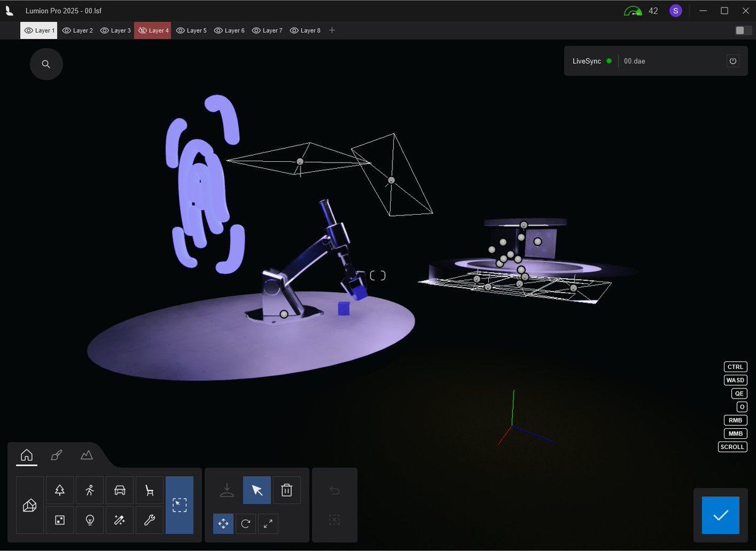Click the Lumion logo in title bar
The height and width of the screenshot is (551, 756).
[x=9, y=11]
